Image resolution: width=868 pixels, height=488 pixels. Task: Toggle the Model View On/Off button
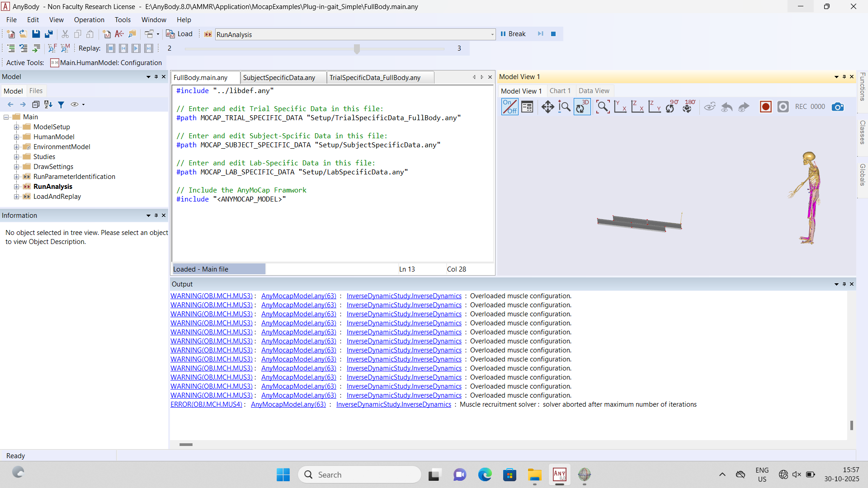509,107
